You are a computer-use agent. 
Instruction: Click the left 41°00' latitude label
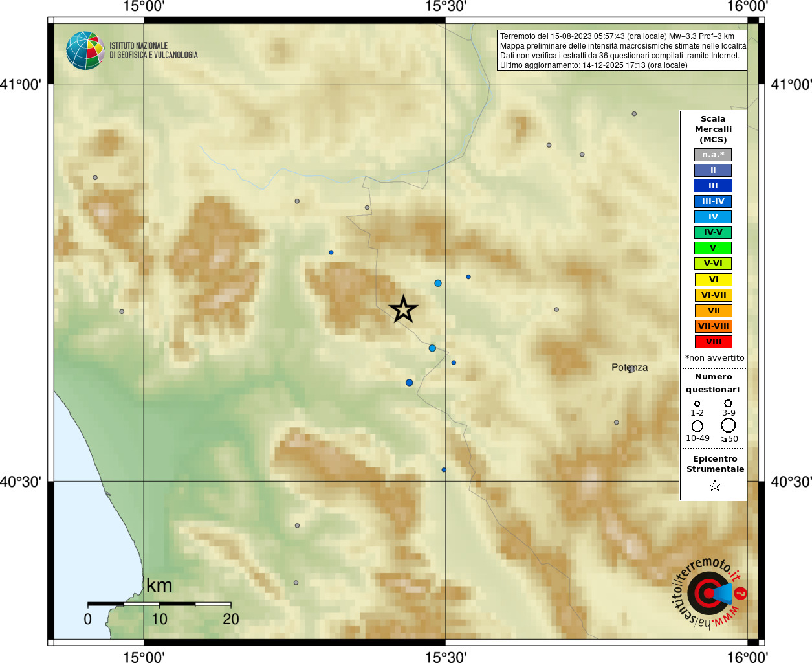[21, 84]
